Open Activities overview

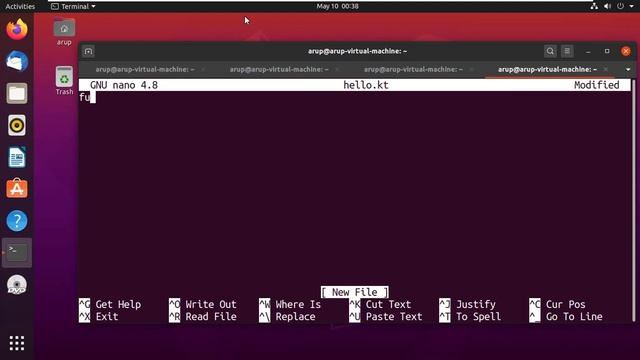coord(20,6)
